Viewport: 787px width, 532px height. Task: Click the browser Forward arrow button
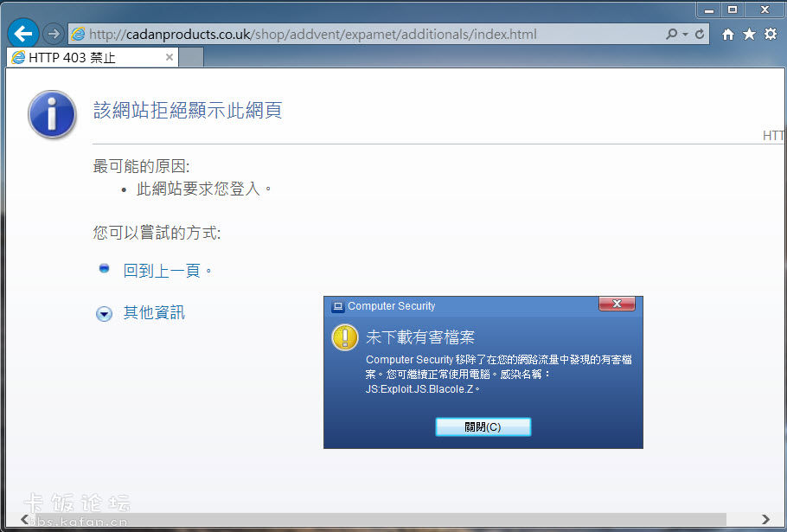tap(53, 34)
